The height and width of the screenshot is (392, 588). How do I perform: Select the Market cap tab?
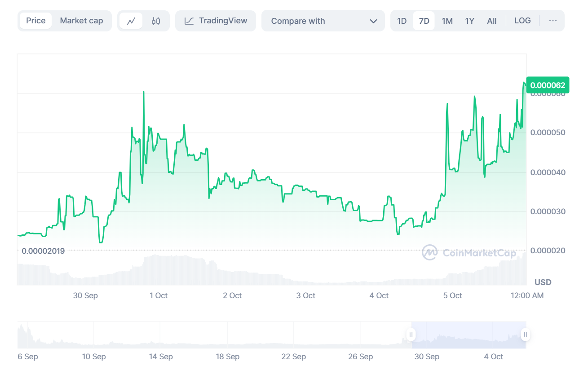point(81,21)
